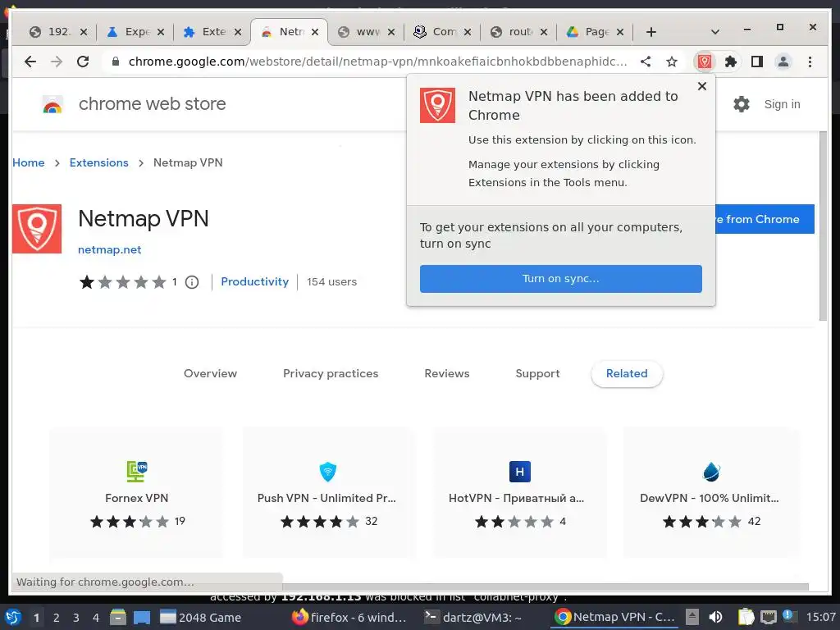Viewport: 840px width, 630px height.
Task: Select the Related tab
Action: tap(627, 373)
